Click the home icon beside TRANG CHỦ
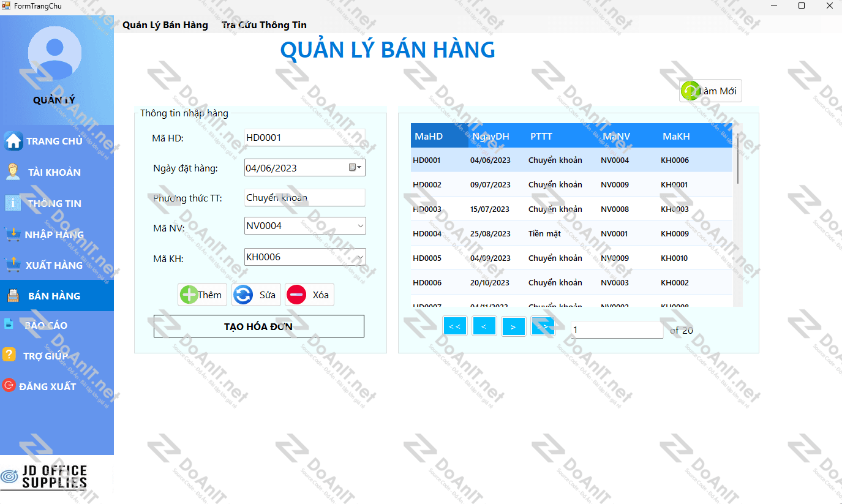Viewport: 842px width, 504px height. tap(13, 141)
